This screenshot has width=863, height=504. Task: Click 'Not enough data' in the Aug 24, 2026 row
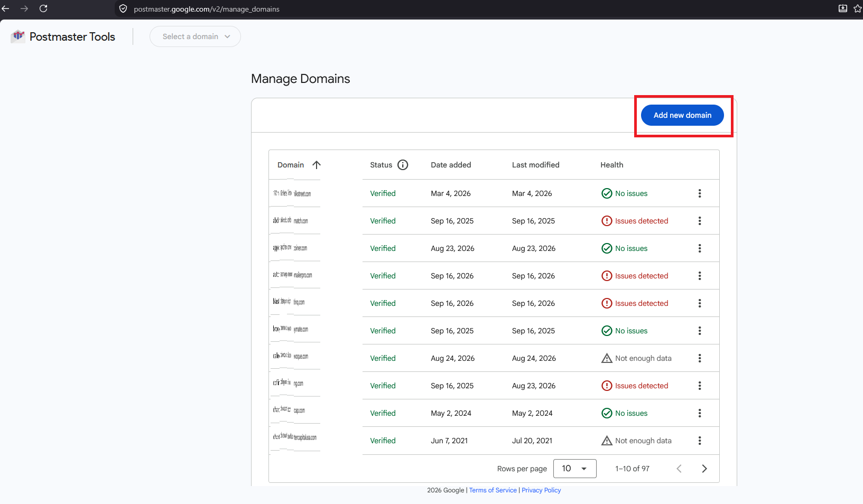643,358
